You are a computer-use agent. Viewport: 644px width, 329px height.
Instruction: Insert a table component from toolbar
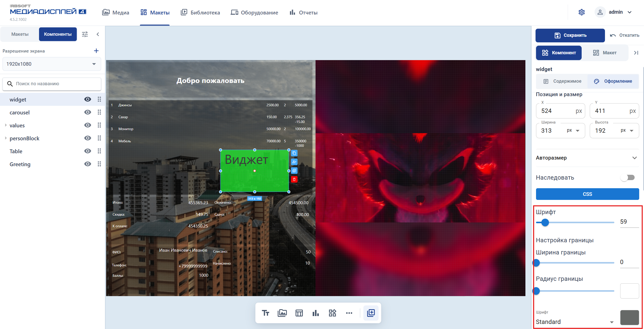[x=299, y=313]
